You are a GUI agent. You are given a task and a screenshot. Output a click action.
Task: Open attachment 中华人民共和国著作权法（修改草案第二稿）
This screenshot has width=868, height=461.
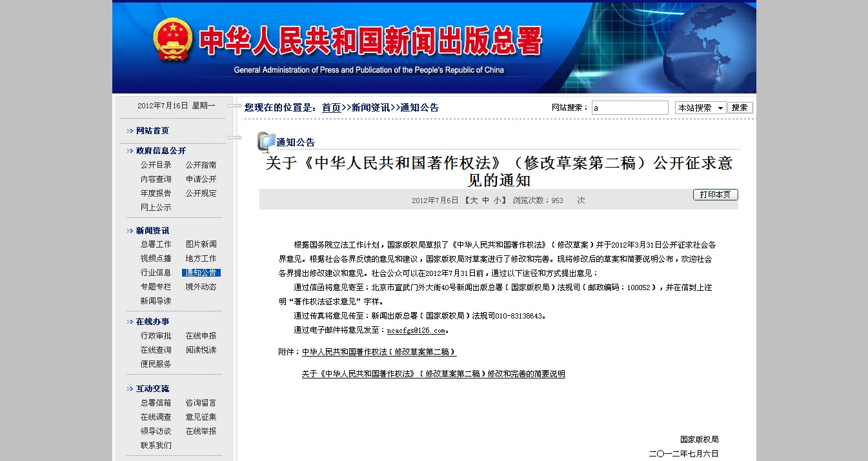click(379, 352)
